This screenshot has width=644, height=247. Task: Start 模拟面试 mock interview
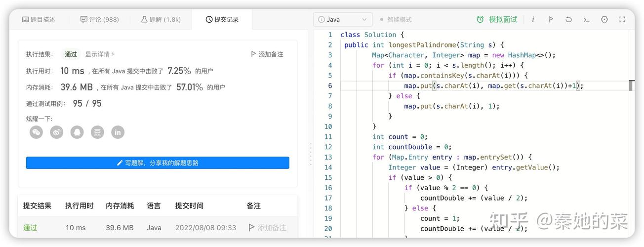(x=497, y=20)
